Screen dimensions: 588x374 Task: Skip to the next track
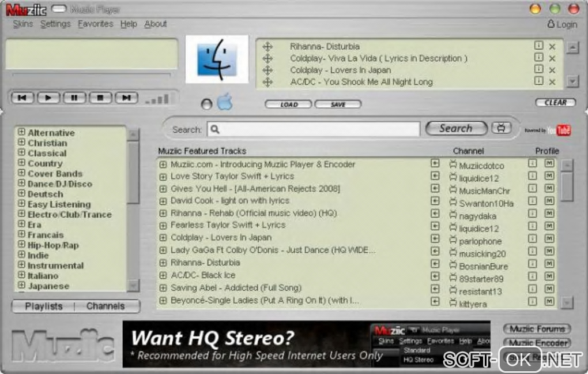tap(126, 98)
